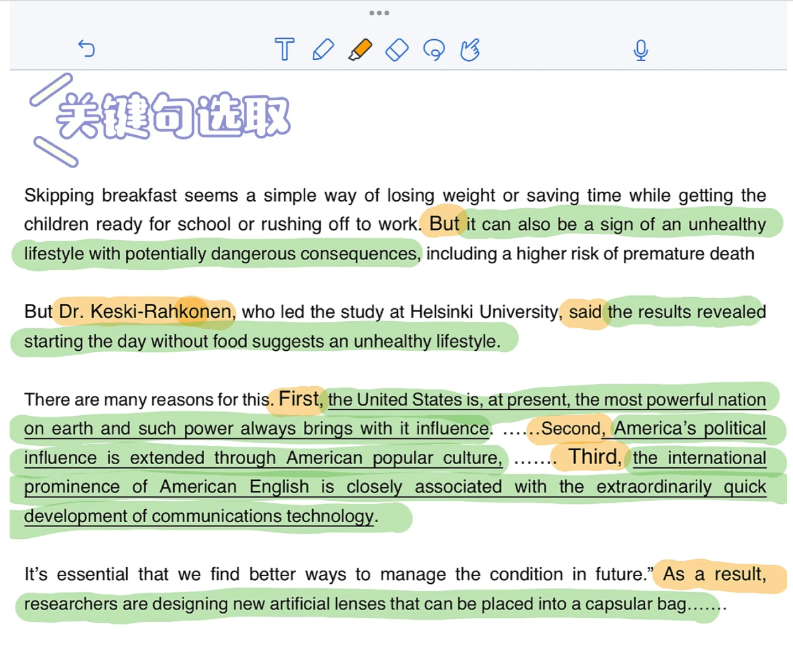Undo the last annotation
This screenshot has width=793, height=672.
tap(87, 50)
